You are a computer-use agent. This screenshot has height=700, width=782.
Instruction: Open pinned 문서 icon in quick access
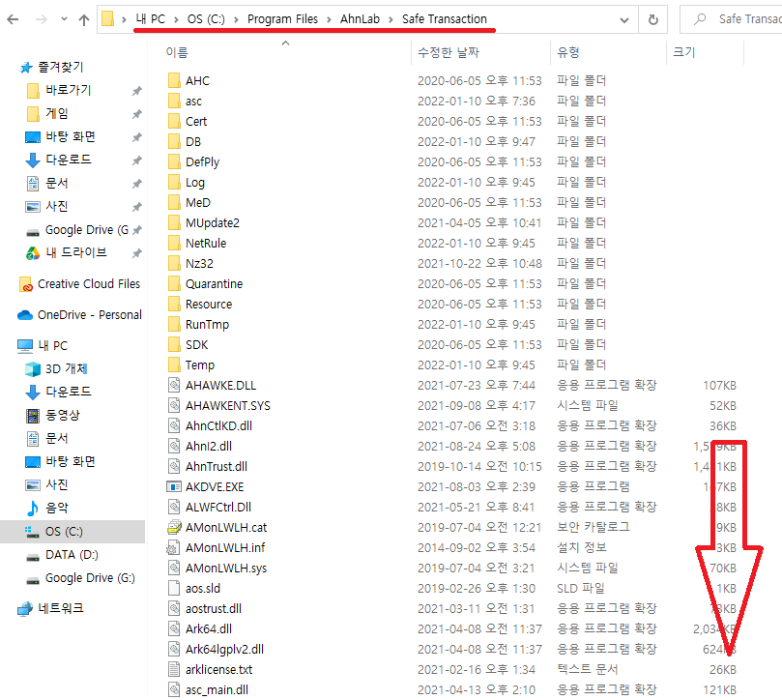coord(33,184)
